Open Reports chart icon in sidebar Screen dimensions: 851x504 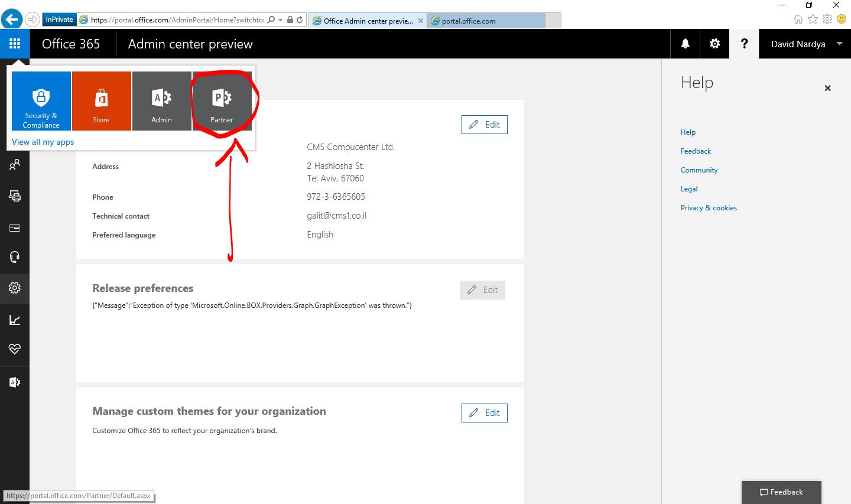[x=15, y=320]
